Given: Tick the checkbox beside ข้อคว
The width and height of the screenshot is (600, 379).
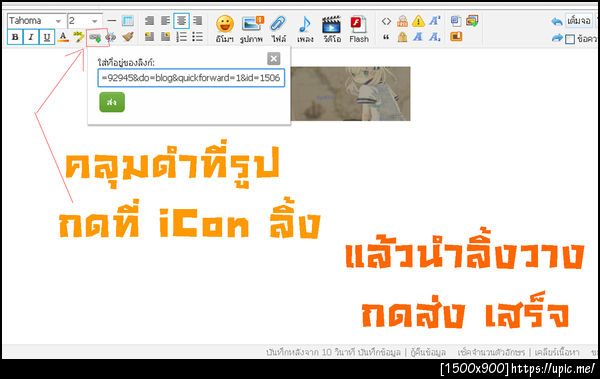Looking at the screenshot, I should coord(570,39).
